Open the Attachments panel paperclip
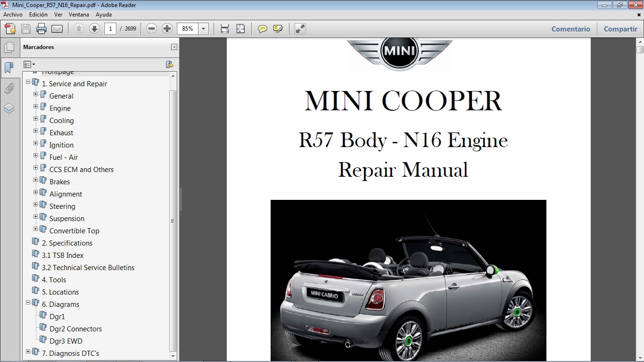Screen dimensions: 644x362 coord(9,88)
